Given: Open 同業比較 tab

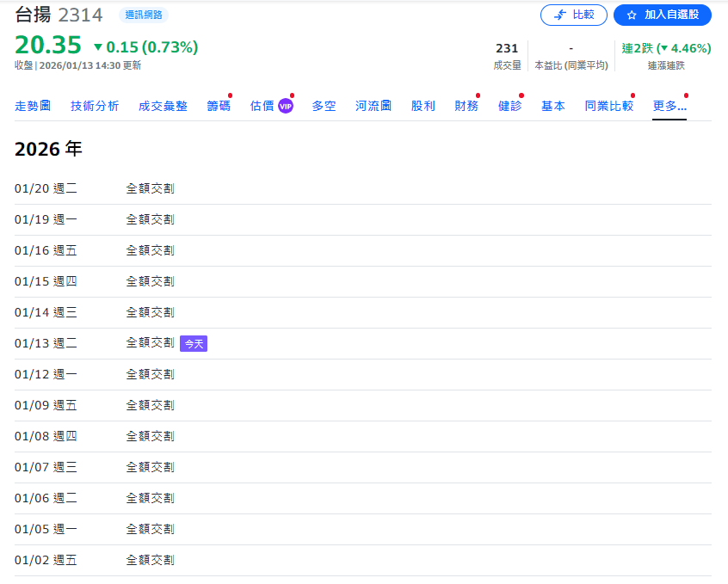Looking at the screenshot, I should pyautogui.click(x=608, y=106).
